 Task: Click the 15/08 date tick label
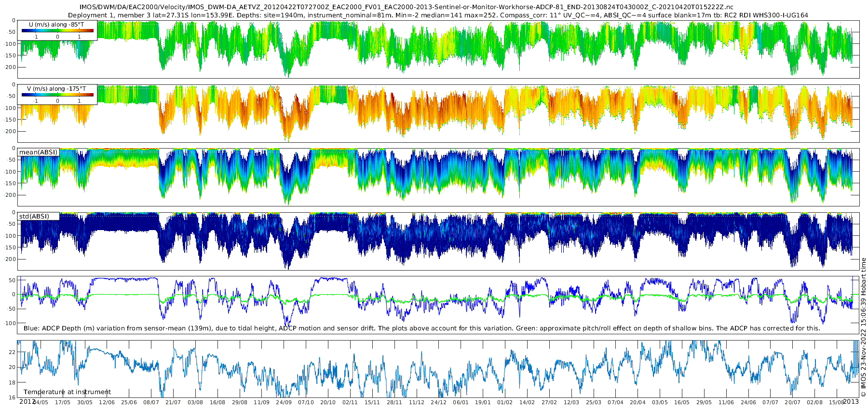(837, 402)
